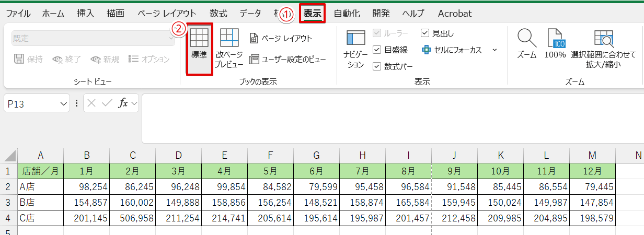This screenshot has height=235, width=644.
Task: Switch to Normal (標準) view
Action: click(x=199, y=49)
